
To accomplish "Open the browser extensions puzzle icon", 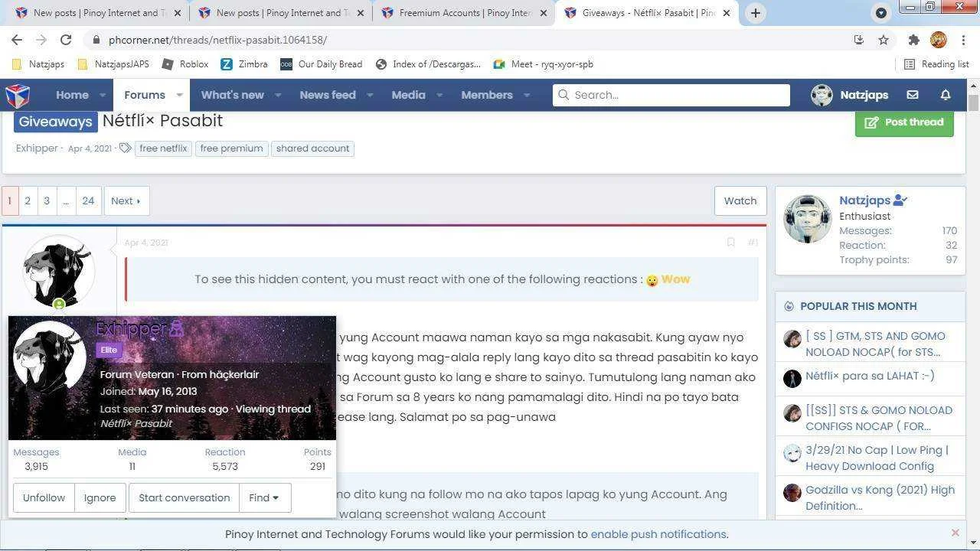I will [913, 40].
